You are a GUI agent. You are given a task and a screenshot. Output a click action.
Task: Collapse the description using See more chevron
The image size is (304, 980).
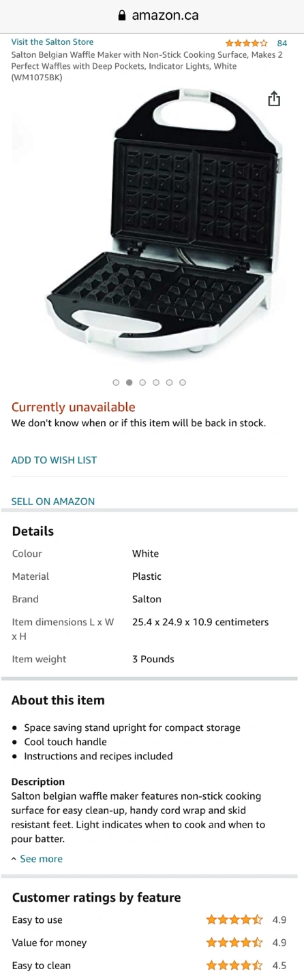(14, 859)
